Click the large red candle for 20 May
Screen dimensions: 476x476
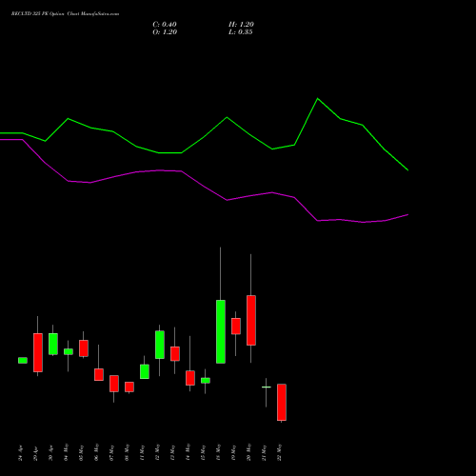251,321
